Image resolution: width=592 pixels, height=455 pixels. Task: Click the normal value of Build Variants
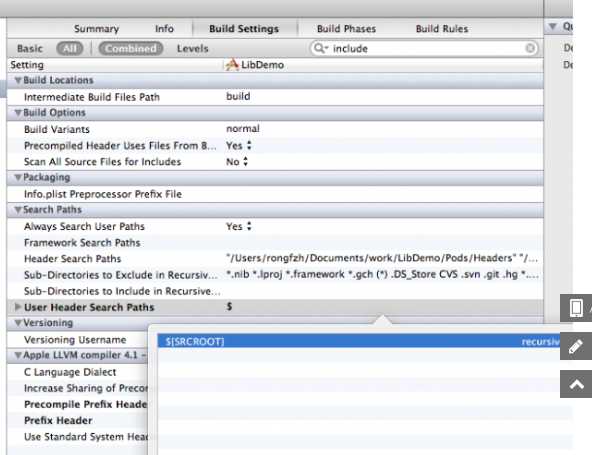click(x=243, y=128)
